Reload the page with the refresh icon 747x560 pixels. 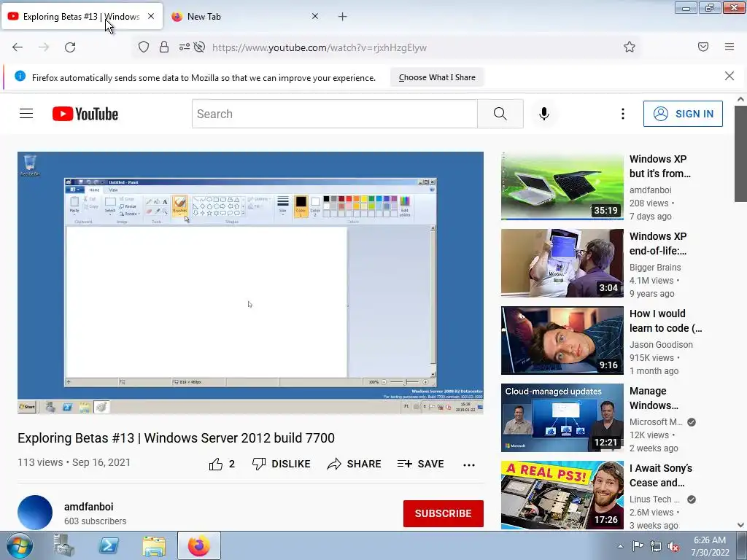(x=70, y=47)
